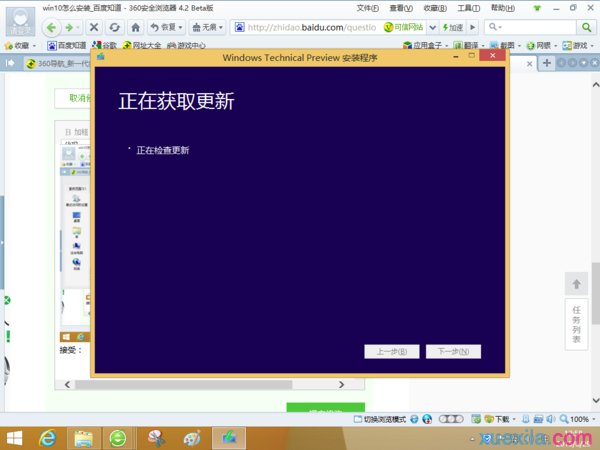Open Internet Explorer from the taskbar

coord(47,439)
